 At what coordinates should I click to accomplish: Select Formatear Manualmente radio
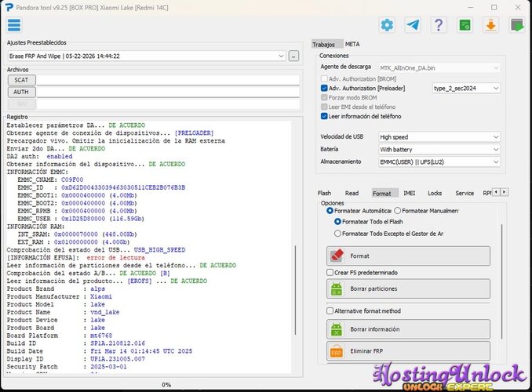tap(398, 211)
